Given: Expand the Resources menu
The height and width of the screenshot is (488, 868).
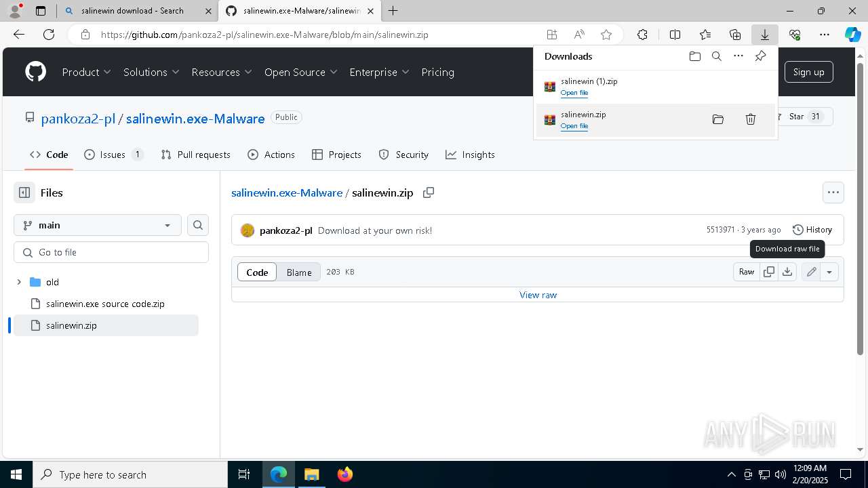Looking at the screenshot, I should click(222, 72).
